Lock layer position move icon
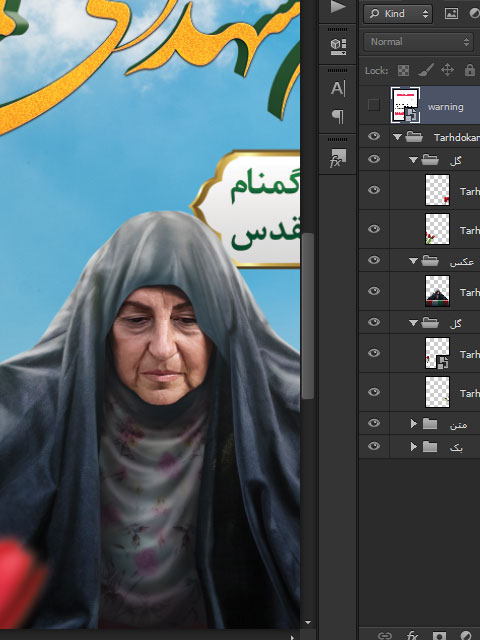The image size is (480, 640). [447, 70]
